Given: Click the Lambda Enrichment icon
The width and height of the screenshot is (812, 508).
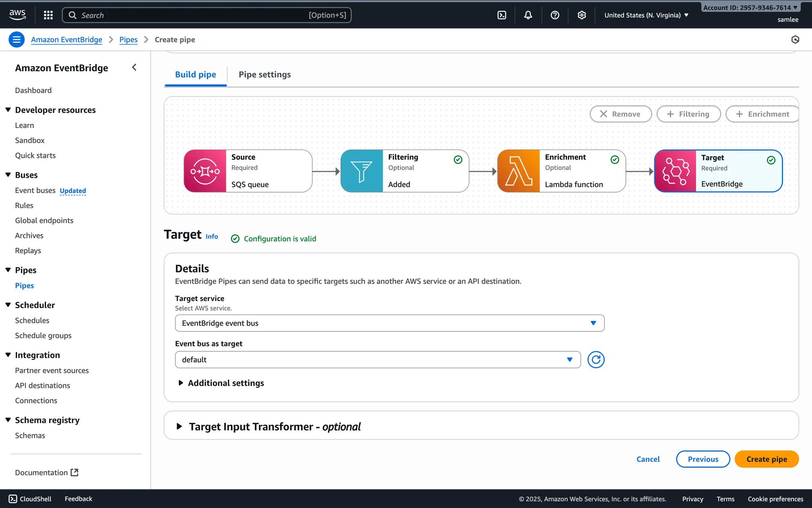Looking at the screenshot, I should 518,171.
